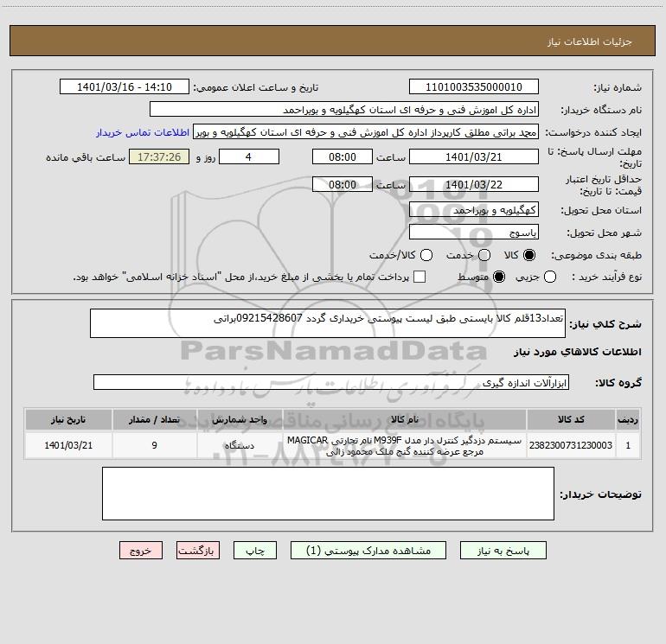Click the تاریخ نیاز column header
This screenshot has height=644, width=666.
click(68, 419)
